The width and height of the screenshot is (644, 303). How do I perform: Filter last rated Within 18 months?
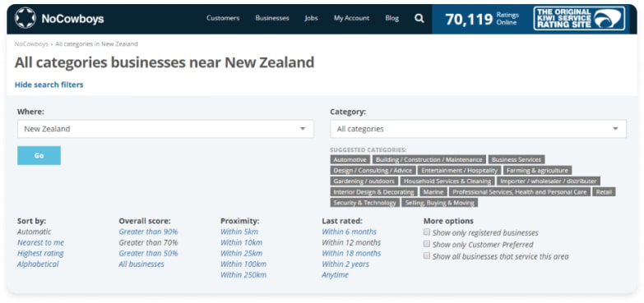point(351,254)
